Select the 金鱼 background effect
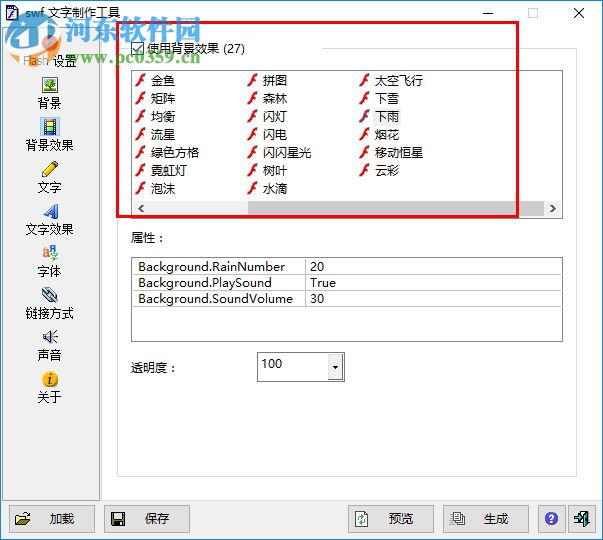The width and height of the screenshot is (603, 540). click(155, 80)
